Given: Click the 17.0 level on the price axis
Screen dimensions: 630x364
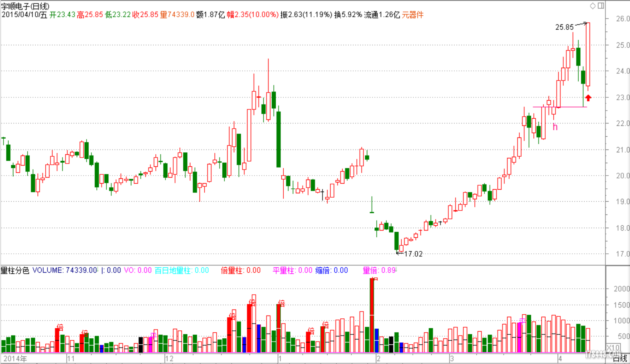Looking at the screenshot, I should (x=623, y=254).
